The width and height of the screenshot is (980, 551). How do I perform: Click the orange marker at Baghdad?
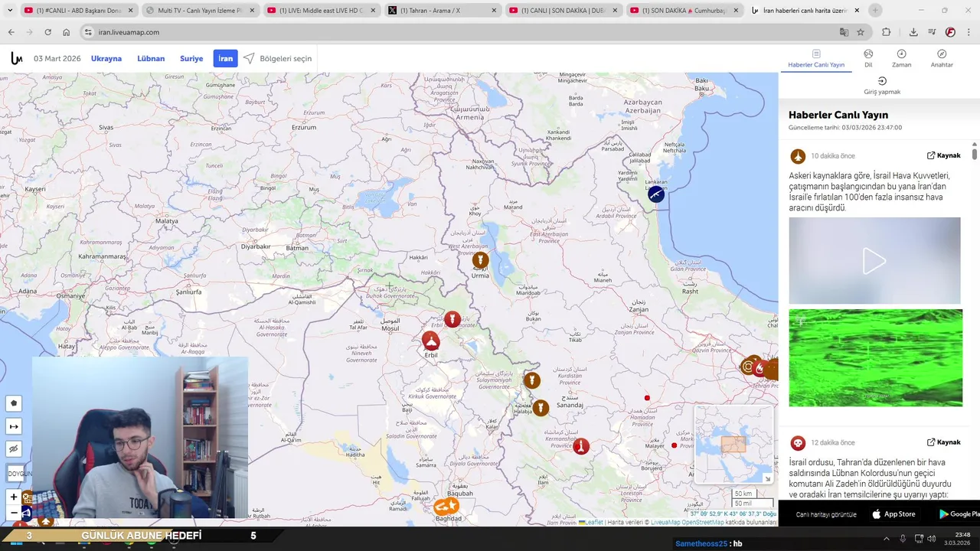coord(446,506)
